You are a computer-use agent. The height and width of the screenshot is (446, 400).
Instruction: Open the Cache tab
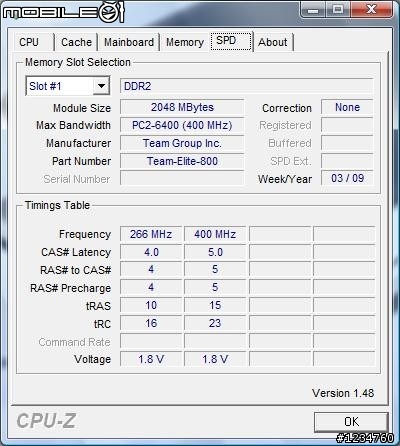(x=76, y=42)
